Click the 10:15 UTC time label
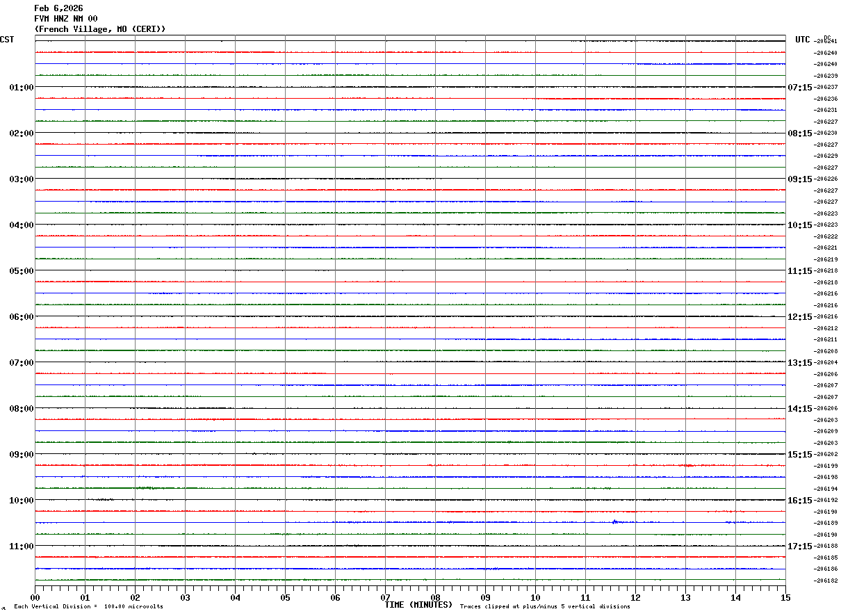This screenshot has height=616, width=841. click(x=799, y=225)
